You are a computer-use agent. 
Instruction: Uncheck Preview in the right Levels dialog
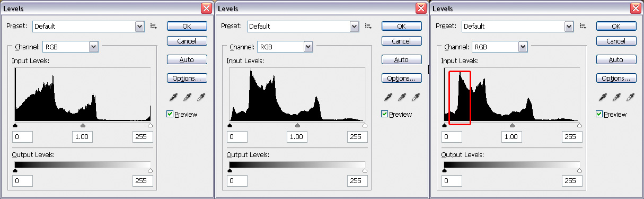tap(599, 114)
